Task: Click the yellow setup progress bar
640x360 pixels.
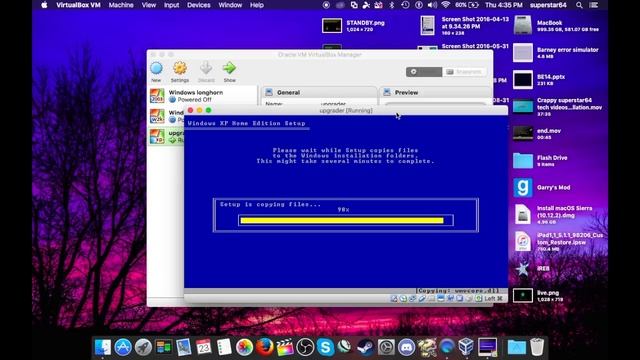Action: 342,220
